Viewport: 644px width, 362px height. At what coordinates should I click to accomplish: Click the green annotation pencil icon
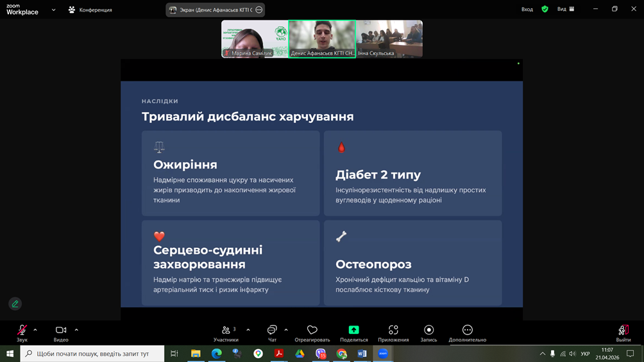(15, 304)
